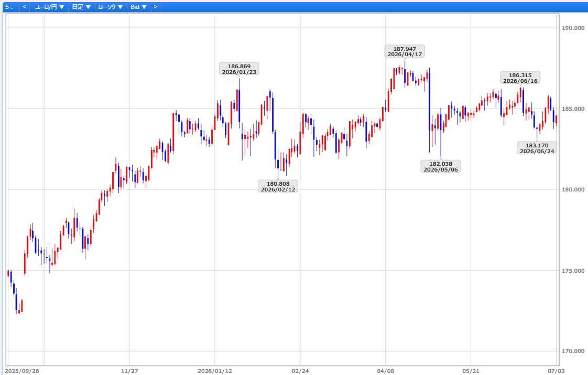Click the 2025/09/26 start date label
588x375 pixels.
coord(22,371)
